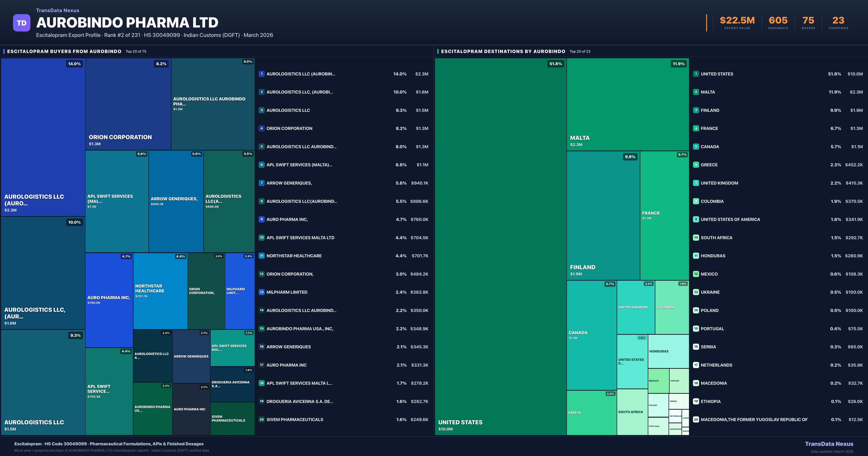Screen dimensions: 868x456
Task: Click rank 1 badge beside AUROLOGISTICS LLC
Action: point(261,74)
